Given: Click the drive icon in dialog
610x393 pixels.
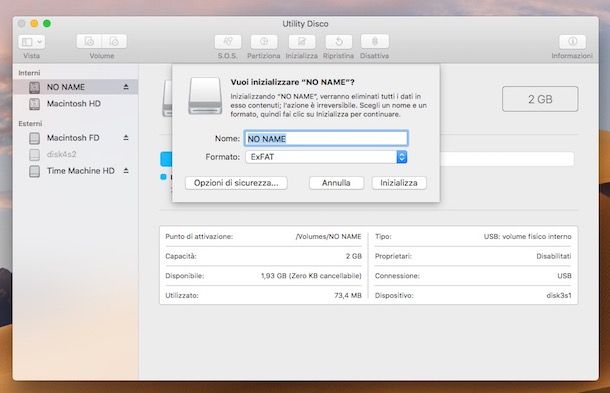Looking at the screenshot, I should (x=205, y=96).
